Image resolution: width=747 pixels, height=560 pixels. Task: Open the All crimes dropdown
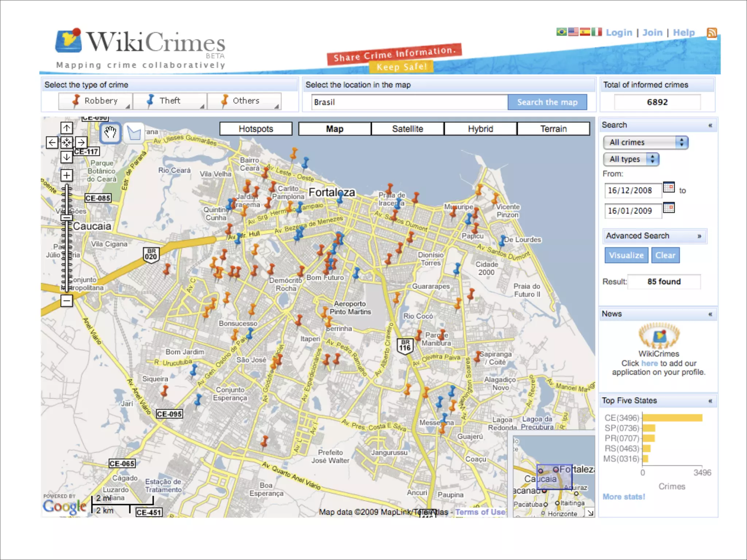point(645,142)
